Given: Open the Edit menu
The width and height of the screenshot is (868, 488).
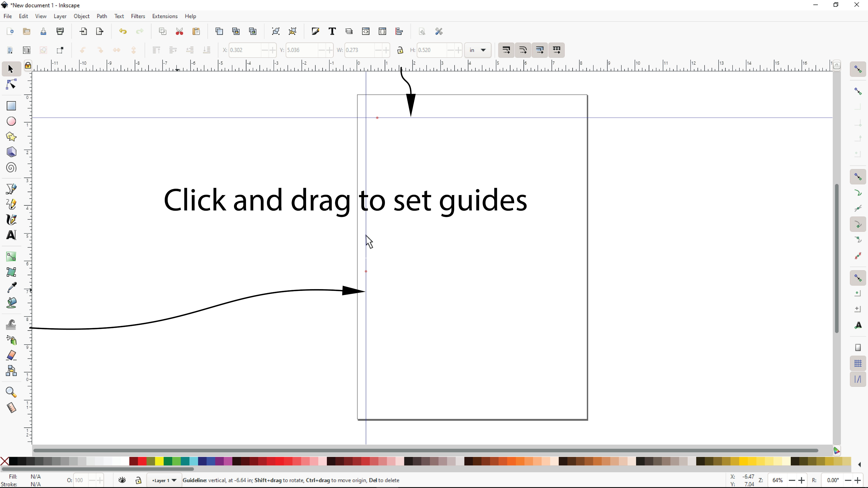Looking at the screenshot, I should [23, 16].
